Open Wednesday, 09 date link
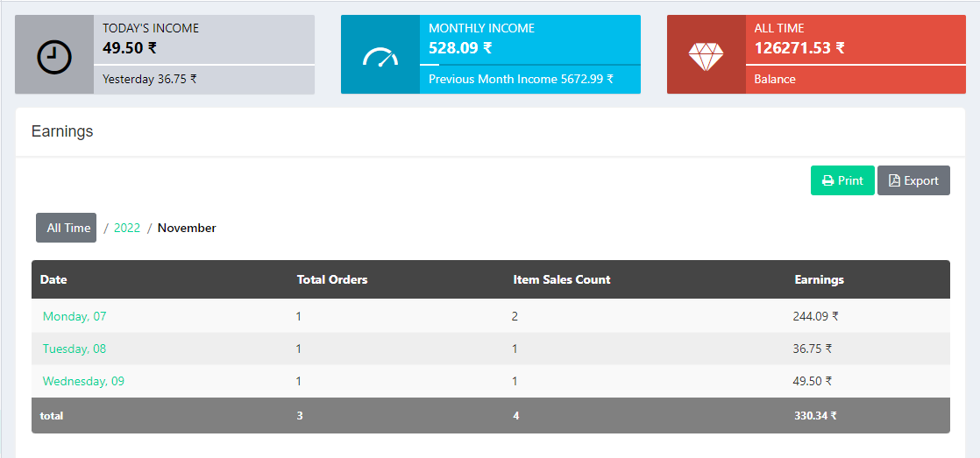980x458 pixels. (x=83, y=381)
